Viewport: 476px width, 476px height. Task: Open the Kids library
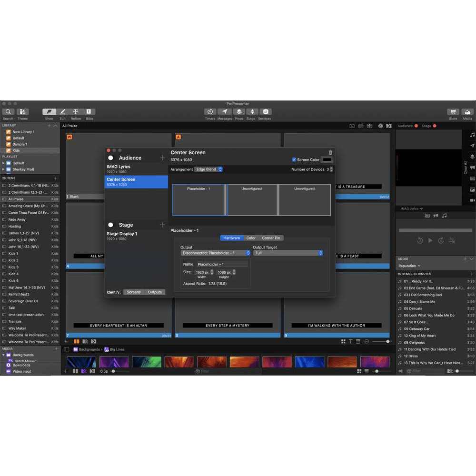pyautogui.click(x=30, y=150)
